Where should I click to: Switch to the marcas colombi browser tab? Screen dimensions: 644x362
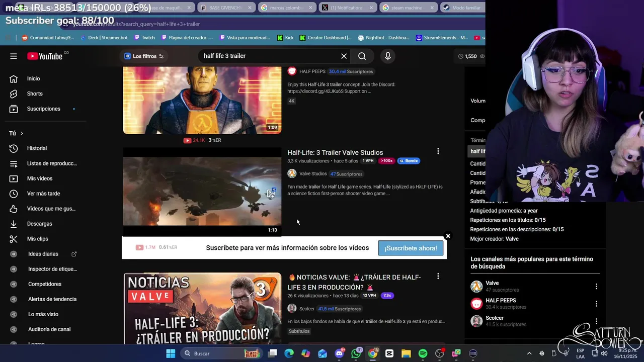pyautogui.click(x=287, y=8)
